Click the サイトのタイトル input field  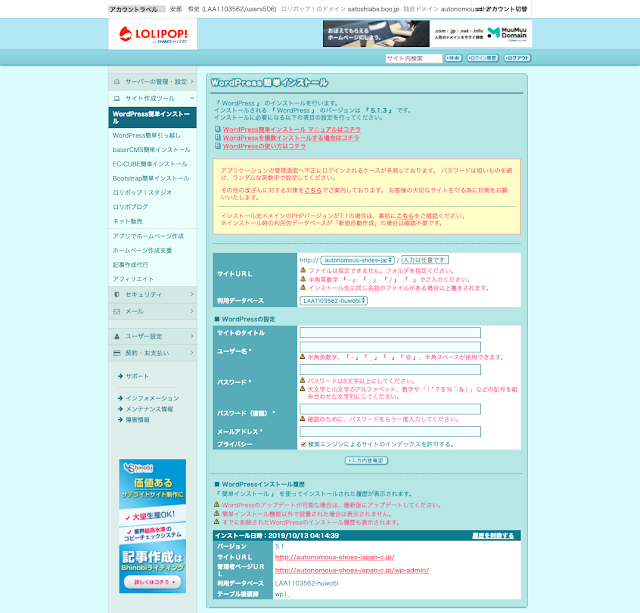[x=389, y=333]
